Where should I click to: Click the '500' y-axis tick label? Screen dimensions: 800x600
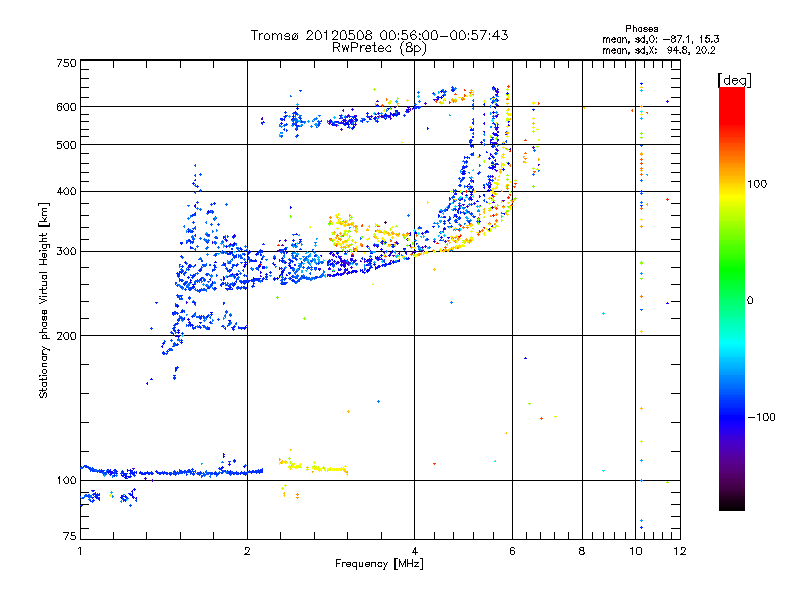click(66, 145)
